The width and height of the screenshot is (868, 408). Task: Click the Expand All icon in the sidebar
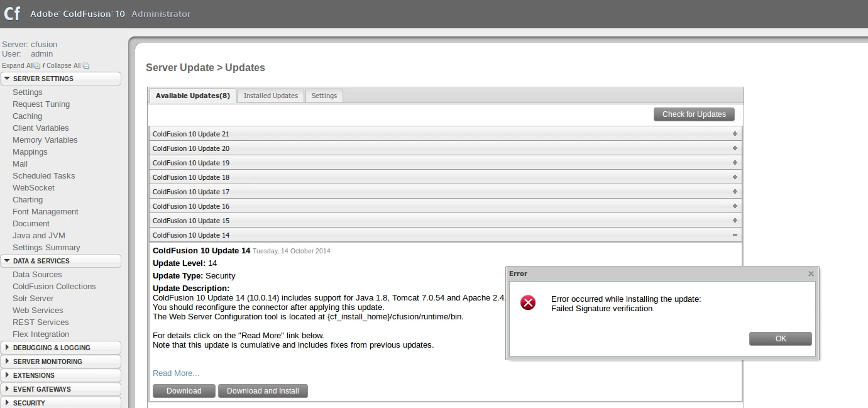(x=37, y=66)
